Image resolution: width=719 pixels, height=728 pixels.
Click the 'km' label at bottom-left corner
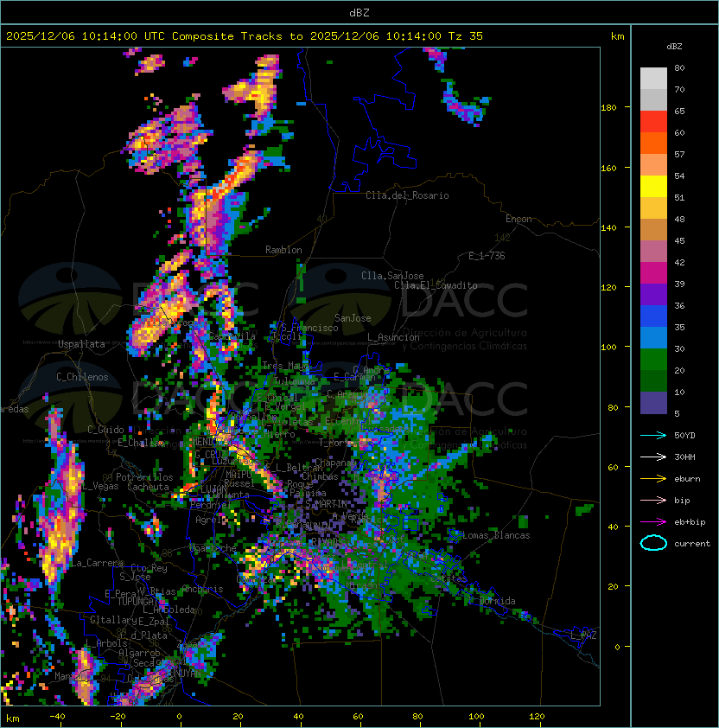tap(13, 718)
